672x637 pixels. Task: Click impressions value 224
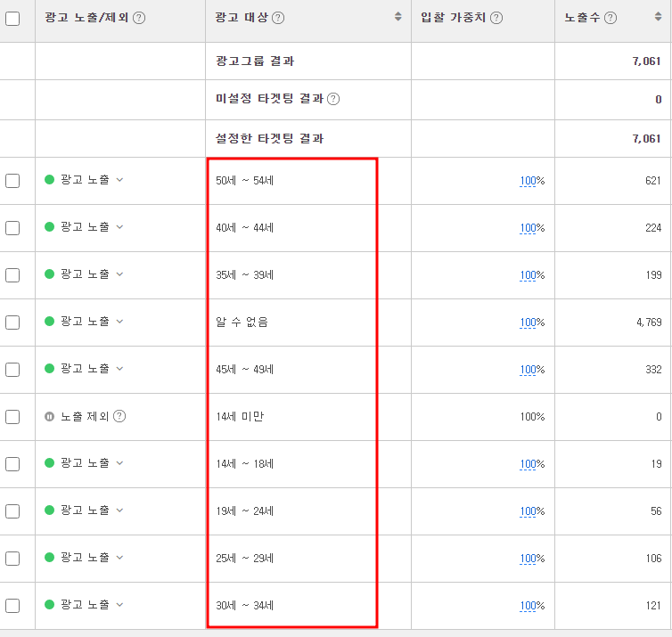pos(653,228)
